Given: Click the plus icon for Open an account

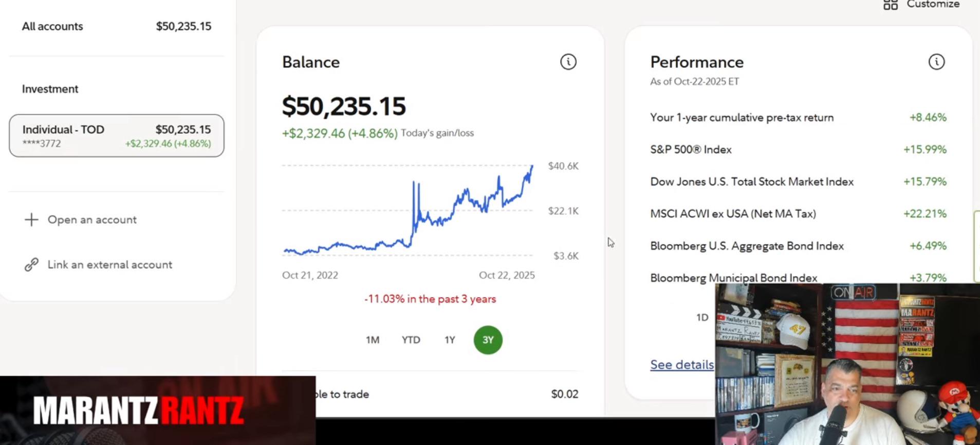Looking at the screenshot, I should tap(31, 220).
